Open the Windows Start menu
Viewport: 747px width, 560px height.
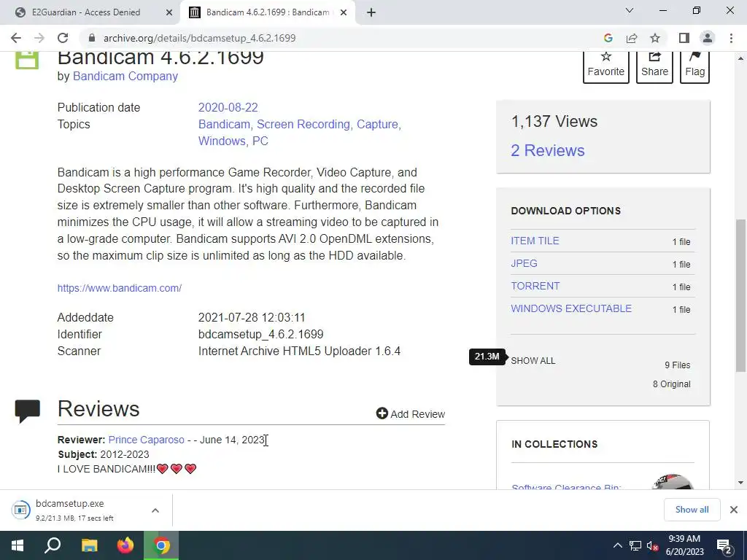pyautogui.click(x=18, y=545)
